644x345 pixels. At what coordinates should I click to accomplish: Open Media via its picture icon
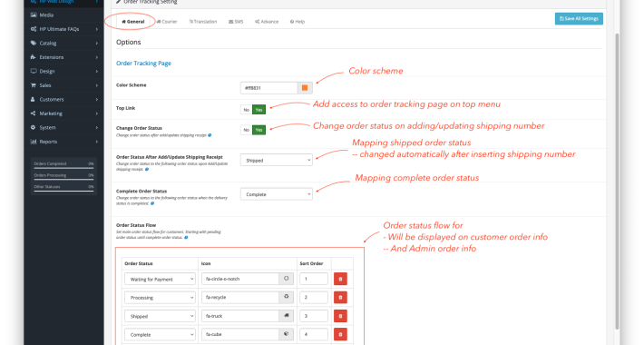[34, 15]
